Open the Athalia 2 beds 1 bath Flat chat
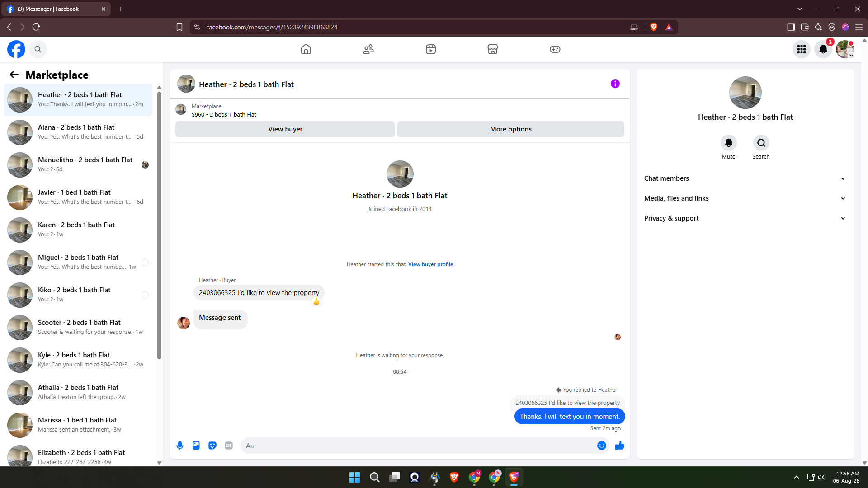The width and height of the screenshot is (868, 488). click(78, 393)
